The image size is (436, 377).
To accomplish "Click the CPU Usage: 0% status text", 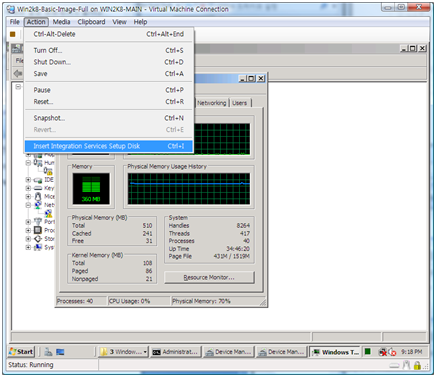I will tap(129, 301).
